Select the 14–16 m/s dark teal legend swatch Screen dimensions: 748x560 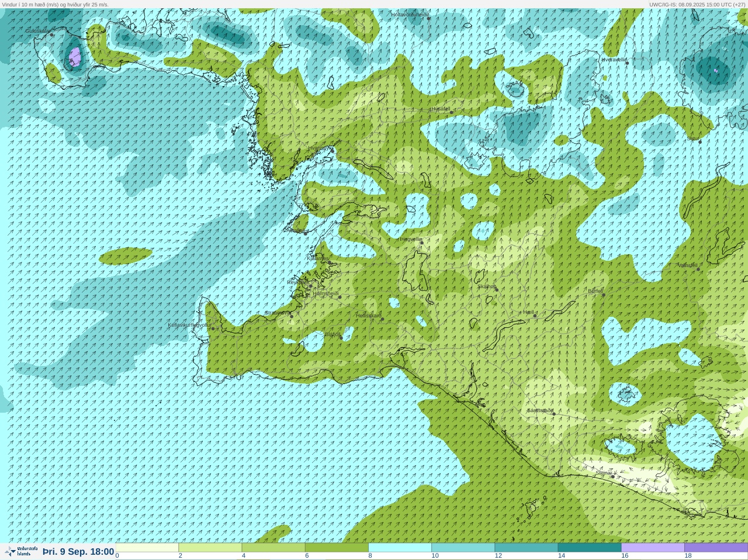[590, 548]
